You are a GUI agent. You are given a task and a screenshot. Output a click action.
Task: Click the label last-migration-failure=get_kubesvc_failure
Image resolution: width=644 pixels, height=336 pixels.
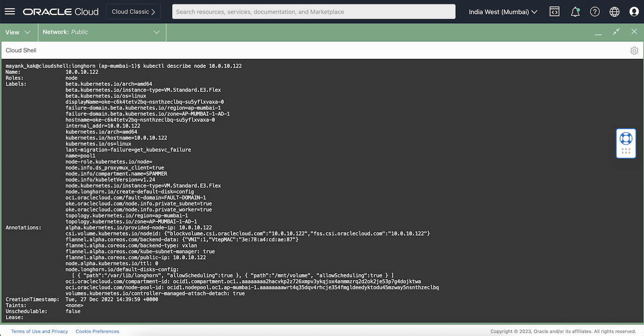(x=128, y=150)
